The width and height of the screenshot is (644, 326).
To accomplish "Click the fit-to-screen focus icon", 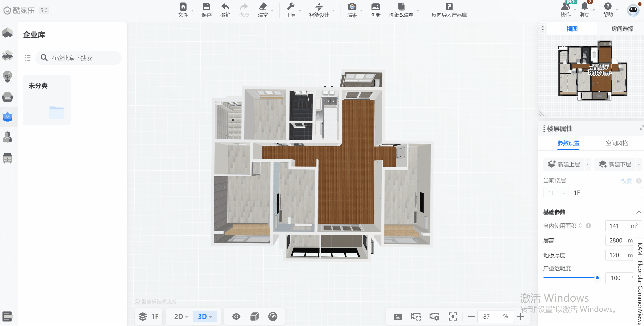I will click(453, 317).
